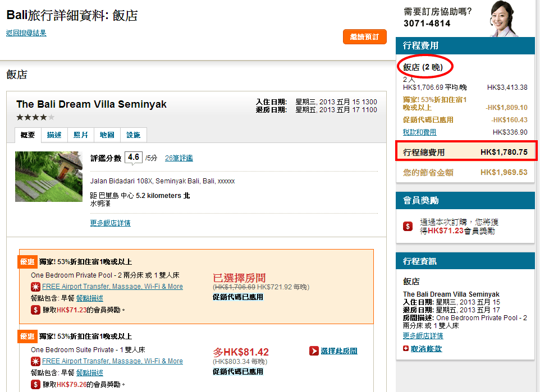Image resolution: width=540 pixels, height=392 pixels.
Task: Switch to the 描述 tab
Action: 54,135
